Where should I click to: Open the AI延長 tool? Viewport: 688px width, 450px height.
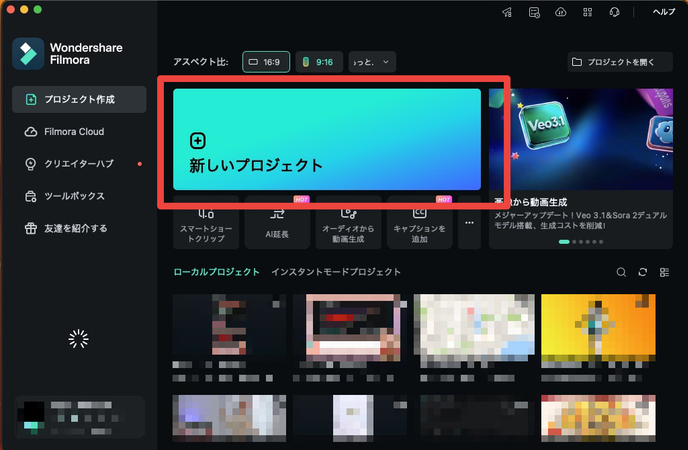tap(277, 223)
